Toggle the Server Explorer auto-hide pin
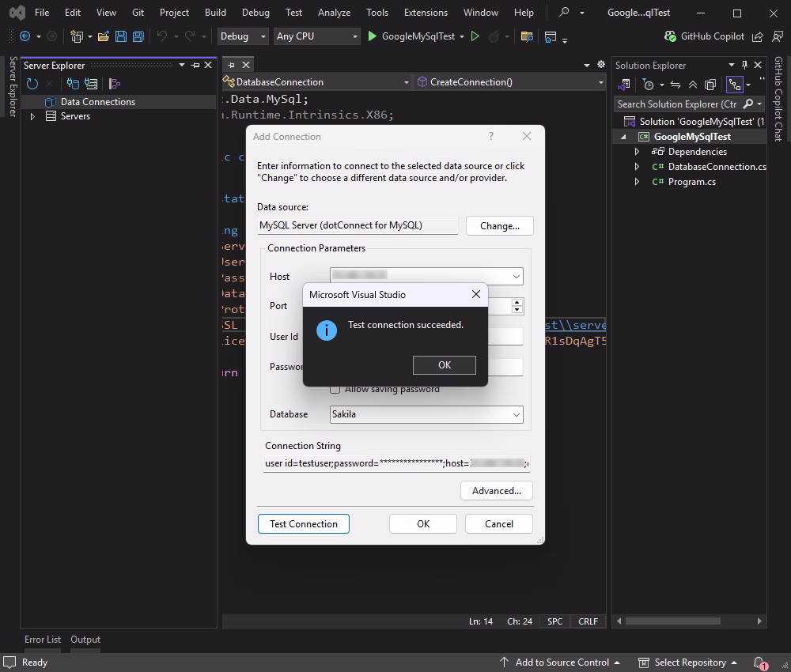791x672 pixels. tap(195, 66)
